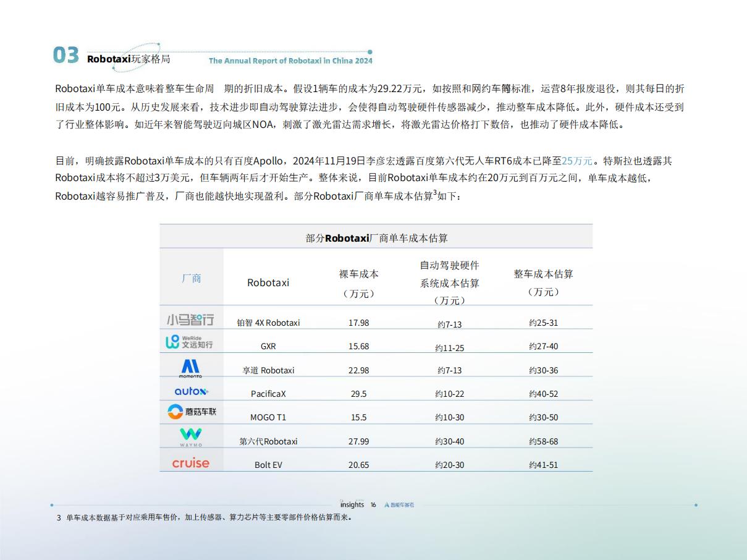Select the 约41-51 total cost cell
Viewport: 747px width, 560px height.
click(544, 465)
